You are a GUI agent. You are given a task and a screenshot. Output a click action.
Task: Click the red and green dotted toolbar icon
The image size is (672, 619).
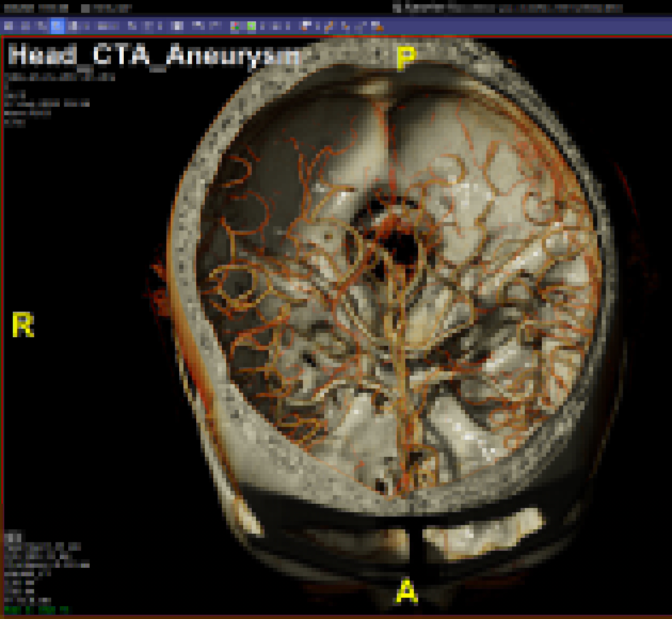click(236, 26)
